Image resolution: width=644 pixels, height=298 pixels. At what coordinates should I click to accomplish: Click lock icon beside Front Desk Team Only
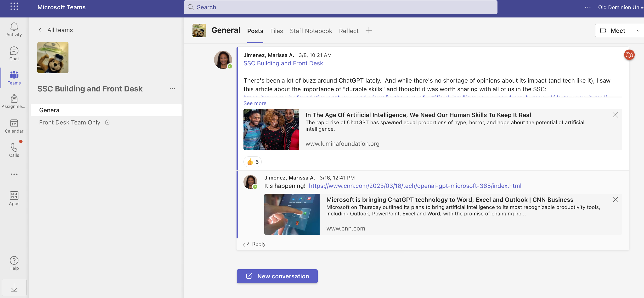107,122
